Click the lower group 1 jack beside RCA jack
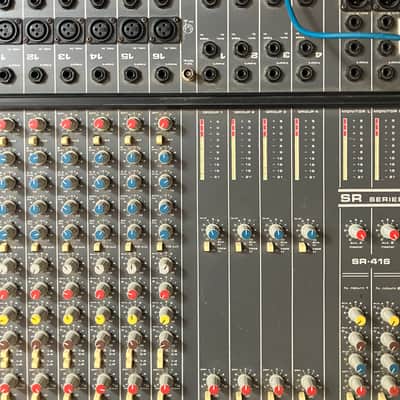The width and height of the screenshot is (400, 400). [x=210, y=74]
